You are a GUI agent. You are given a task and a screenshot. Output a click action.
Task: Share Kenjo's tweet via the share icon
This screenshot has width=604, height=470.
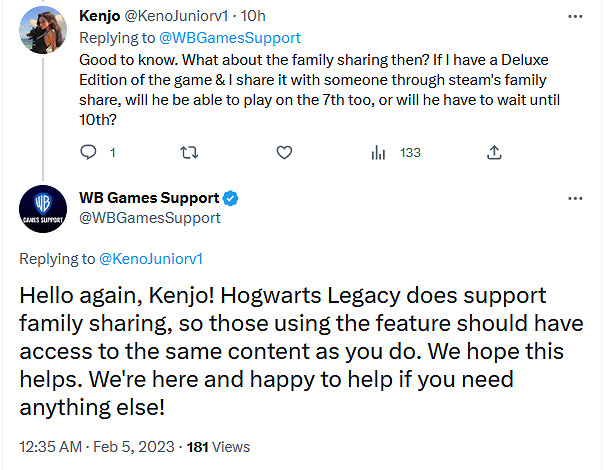(494, 153)
